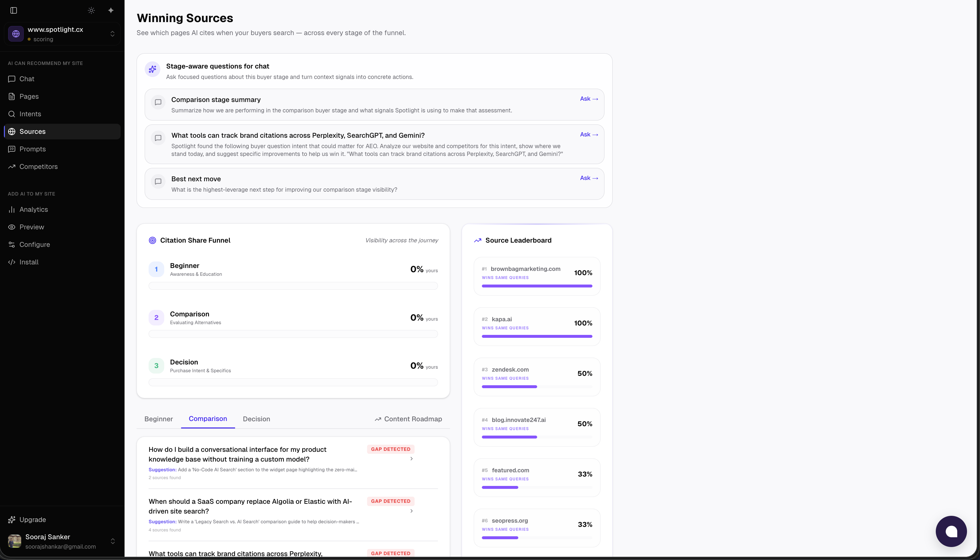Image resolution: width=980 pixels, height=560 pixels.
Task: Open Intents via the search icon
Action: click(x=12, y=114)
